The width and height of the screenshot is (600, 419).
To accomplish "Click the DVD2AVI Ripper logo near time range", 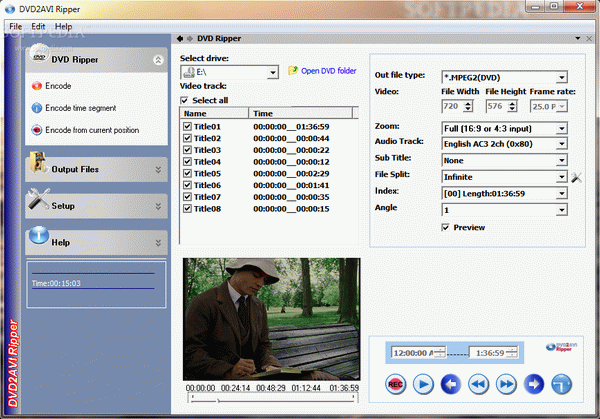I will 561,347.
